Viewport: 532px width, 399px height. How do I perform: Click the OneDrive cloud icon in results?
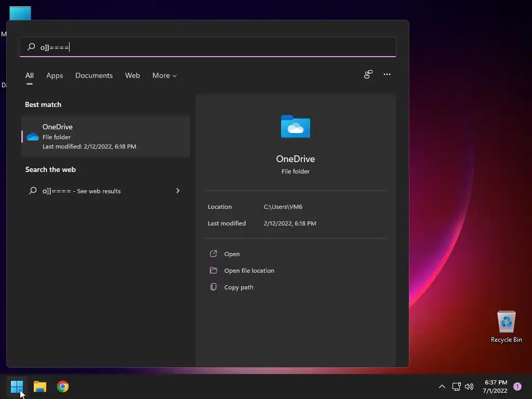pyautogui.click(x=33, y=137)
